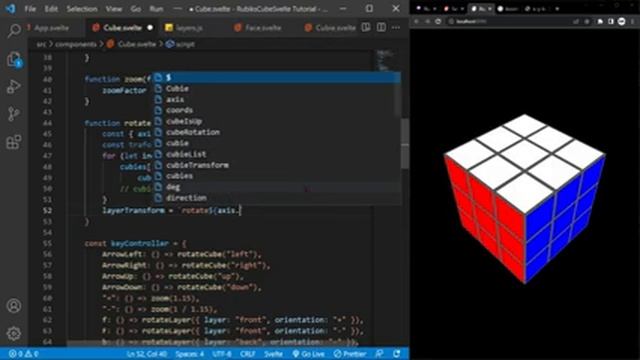Switch to the layers.js tab

[190, 28]
